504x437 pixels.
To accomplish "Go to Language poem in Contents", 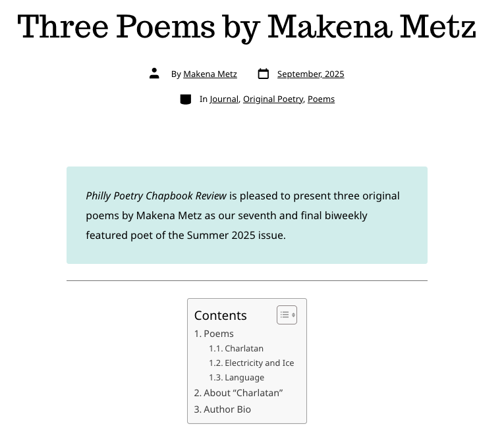I will click(244, 378).
